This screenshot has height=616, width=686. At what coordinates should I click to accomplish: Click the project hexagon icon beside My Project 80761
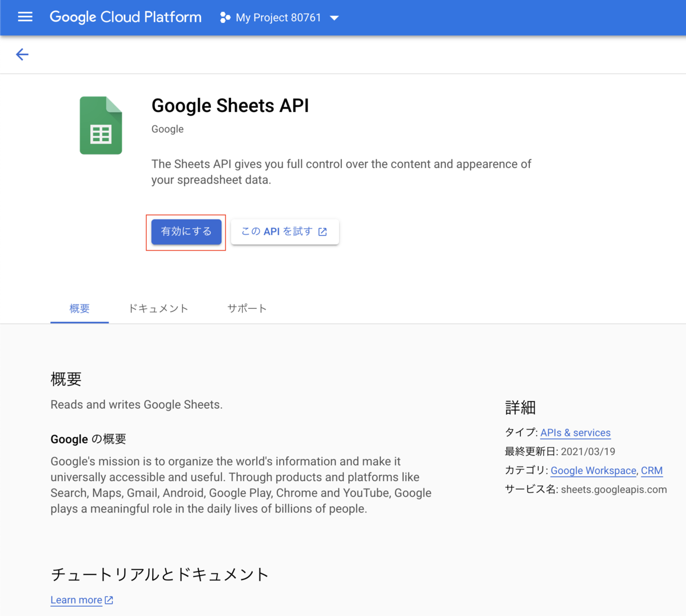pyautogui.click(x=225, y=18)
